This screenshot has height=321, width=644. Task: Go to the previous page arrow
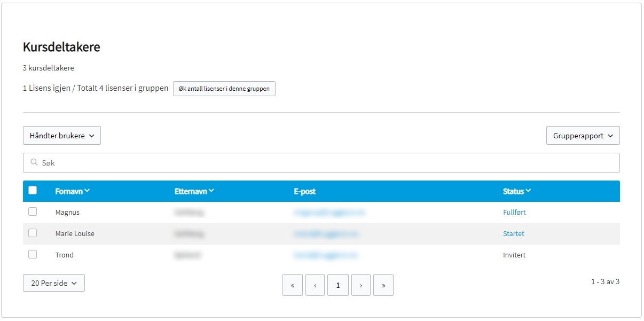click(x=315, y=285)
